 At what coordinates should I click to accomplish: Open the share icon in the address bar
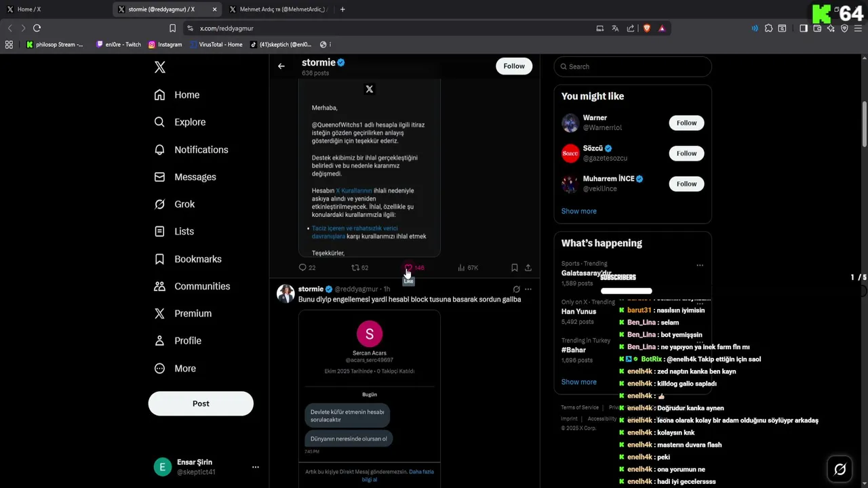[x=631, y=28]
